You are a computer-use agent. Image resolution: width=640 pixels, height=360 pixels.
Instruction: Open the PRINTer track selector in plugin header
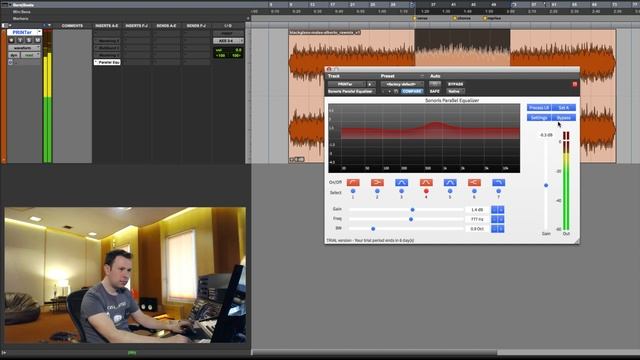click(x=347, y=84)
